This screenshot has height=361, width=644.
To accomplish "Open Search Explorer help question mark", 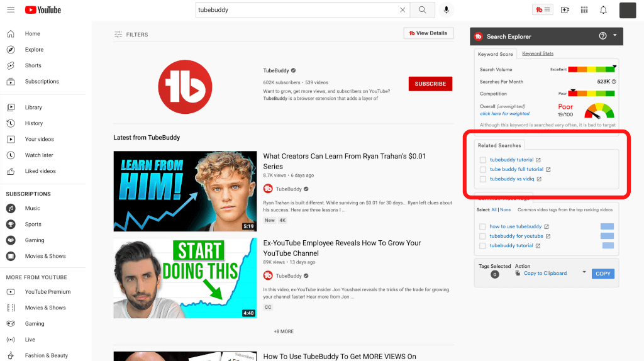I will click(602, 36).
